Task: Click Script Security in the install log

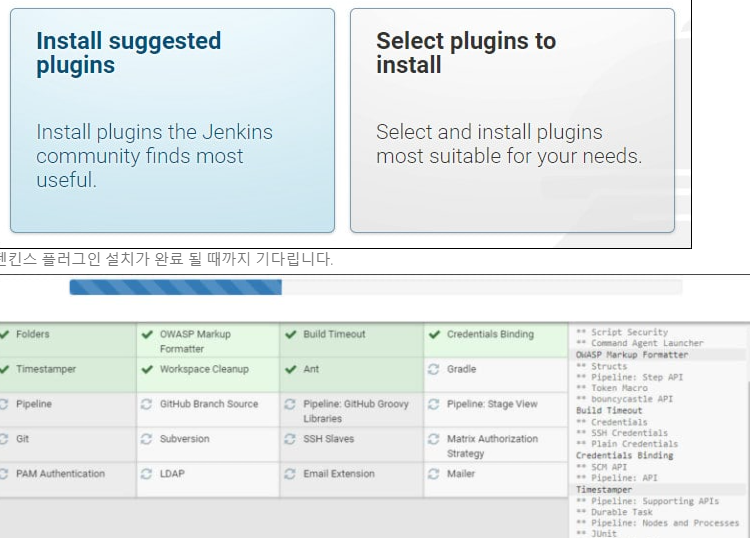Action: click(629, 332)
